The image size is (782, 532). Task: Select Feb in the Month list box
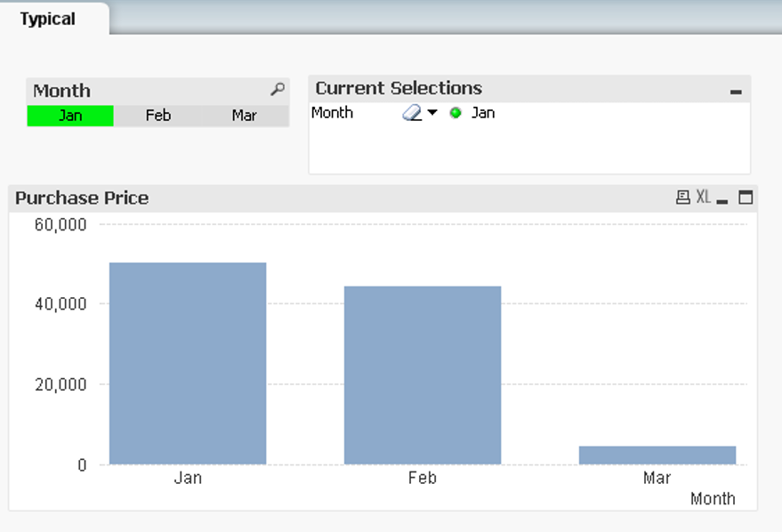click(x=157, y=116)
